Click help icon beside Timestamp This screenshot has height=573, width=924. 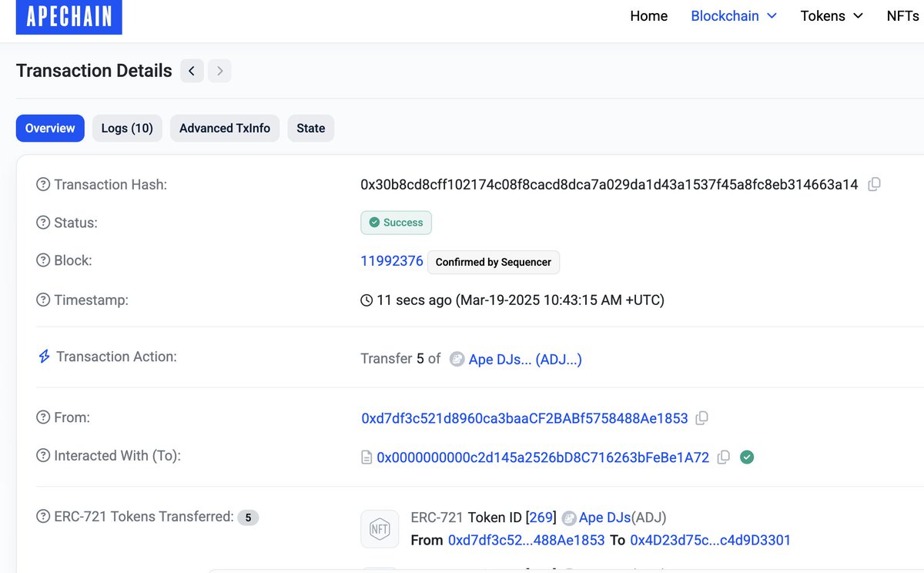(x=43, y=300)
